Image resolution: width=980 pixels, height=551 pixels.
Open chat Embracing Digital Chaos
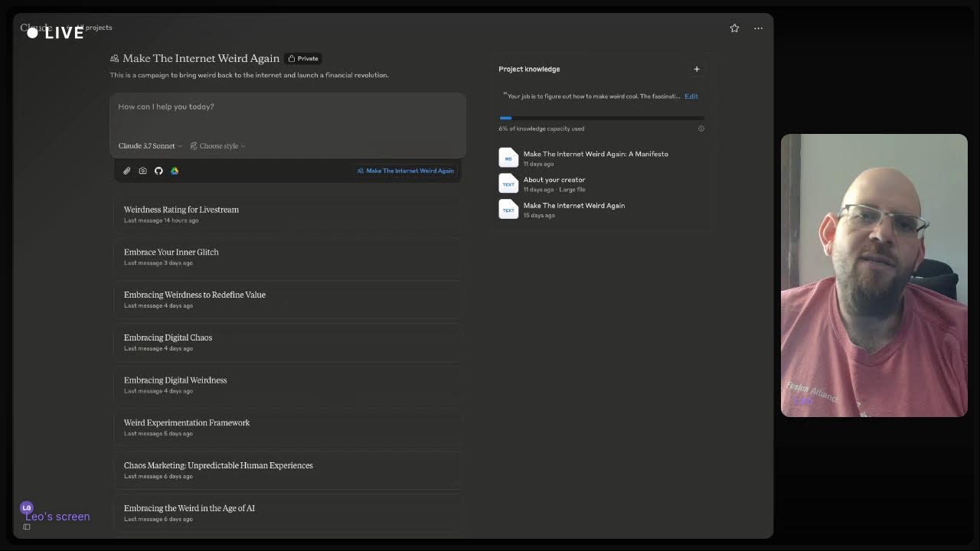[288, 343]
